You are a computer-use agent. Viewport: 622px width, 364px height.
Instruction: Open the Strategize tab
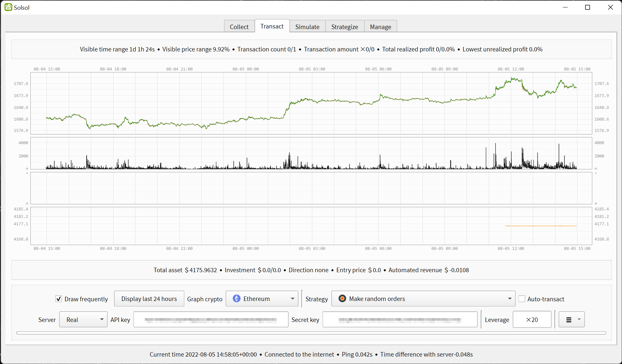click(x=345, y=27)
